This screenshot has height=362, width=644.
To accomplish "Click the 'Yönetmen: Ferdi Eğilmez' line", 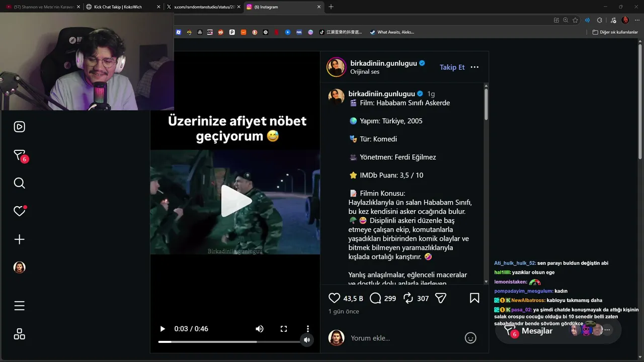I will (392, 157).
